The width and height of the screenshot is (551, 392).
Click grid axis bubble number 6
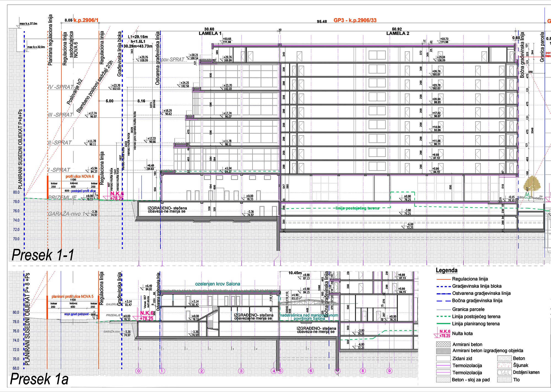(x=311, y=371)
